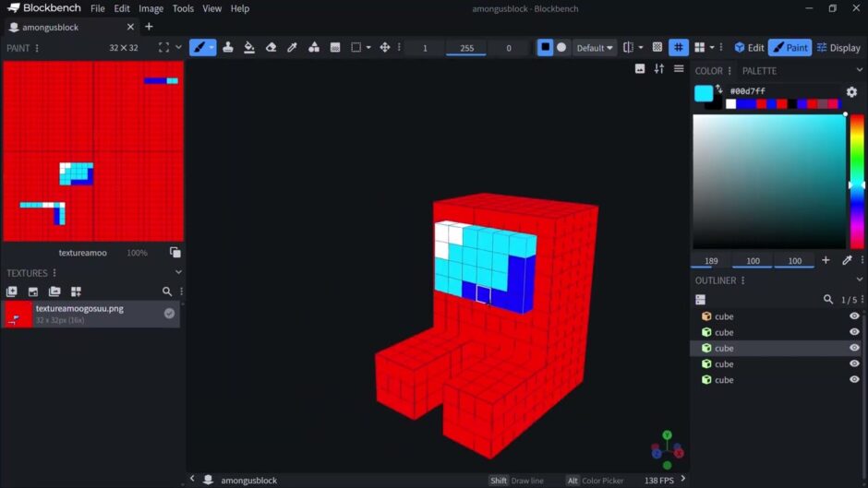Screen dimensions: 868x488
Task: Select the Paint Brush tool
Action: click(x=199, y=47)
